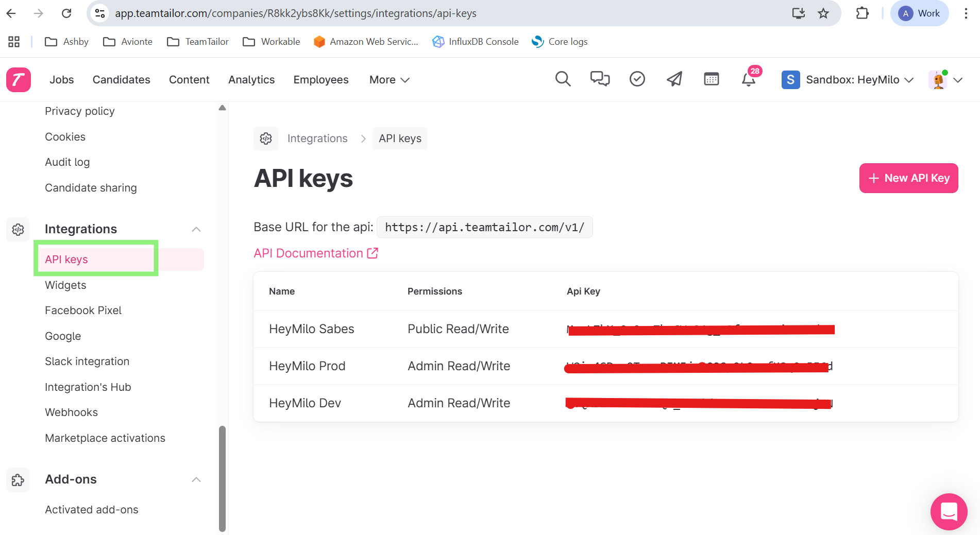Open the conversations chat icon
980x535 pixels.
click(x=600, y=79)
